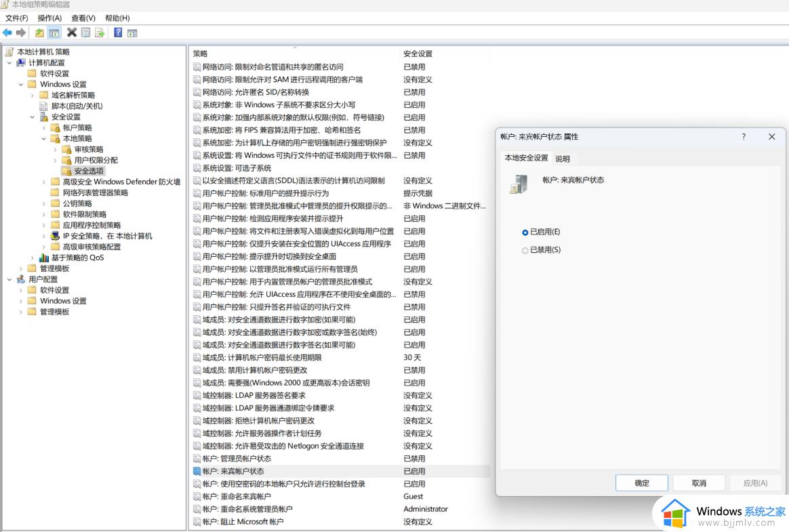Click the 确定 button

pos(641,483)
